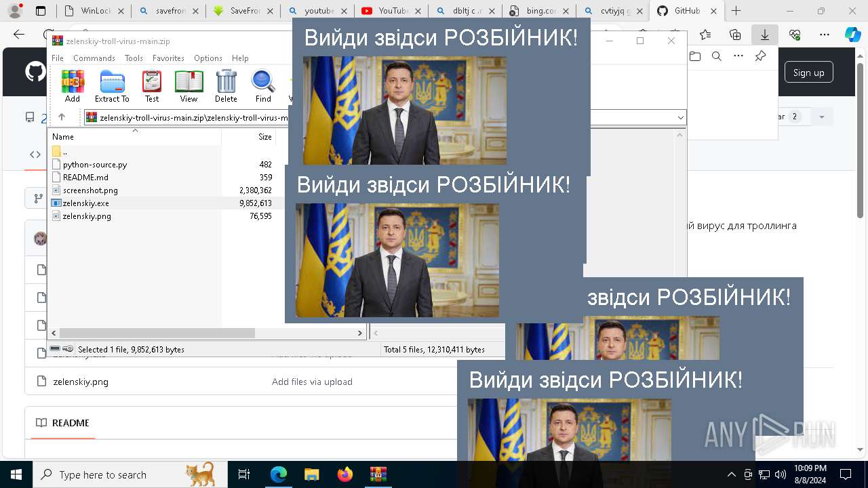Viewport: 868px width, 488px height.
Task: Open the Commands menu in WinRAR
Action: tap(94, 58)
